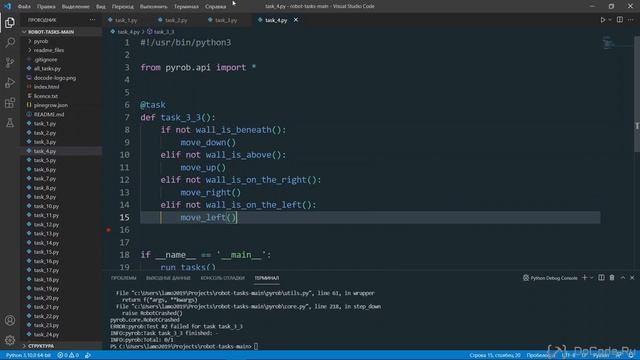
Task: Split the terminal panel
Action: coord(601,278)
